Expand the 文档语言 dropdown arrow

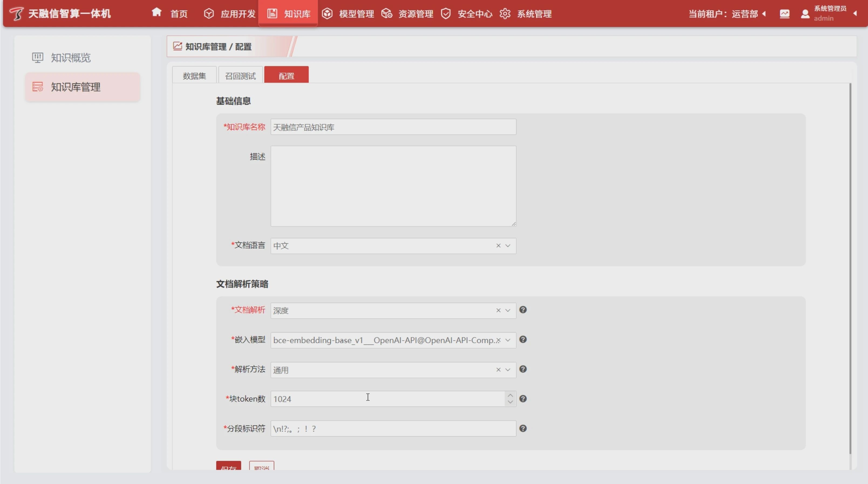click(508, 246)
